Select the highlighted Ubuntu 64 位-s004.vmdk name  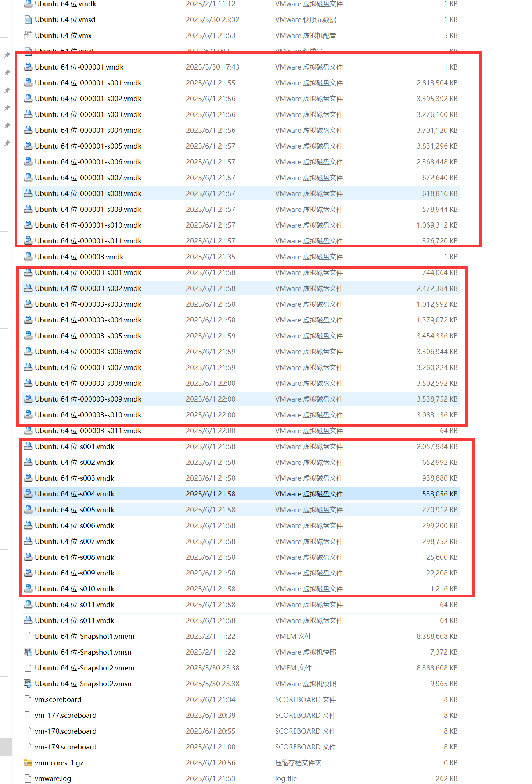(75, 494)
